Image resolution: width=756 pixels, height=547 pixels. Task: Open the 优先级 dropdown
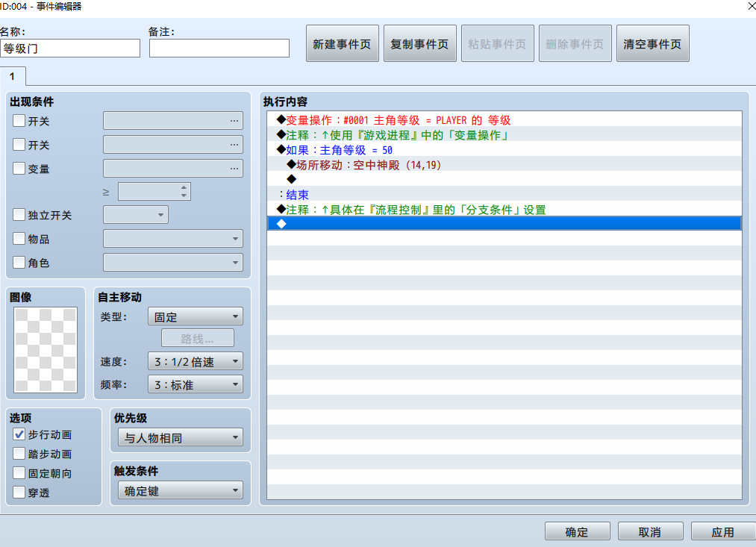click(x=181, y=437)
